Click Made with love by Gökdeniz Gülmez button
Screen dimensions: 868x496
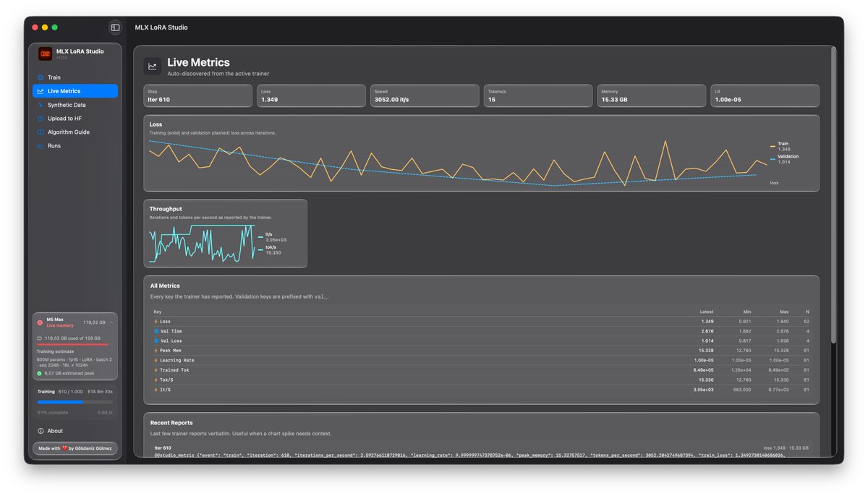pyautogui.click(x=75, y=448)
